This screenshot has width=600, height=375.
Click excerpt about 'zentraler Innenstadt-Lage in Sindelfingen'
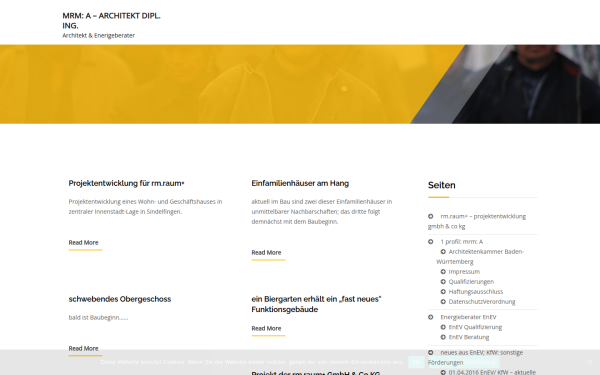coord(145,207)
